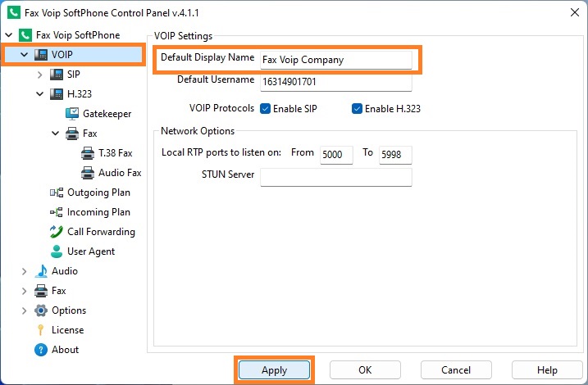This screenshot has height=385, width=588.
Task: Click the Cancel button
Action: click(x=456, y=370)
